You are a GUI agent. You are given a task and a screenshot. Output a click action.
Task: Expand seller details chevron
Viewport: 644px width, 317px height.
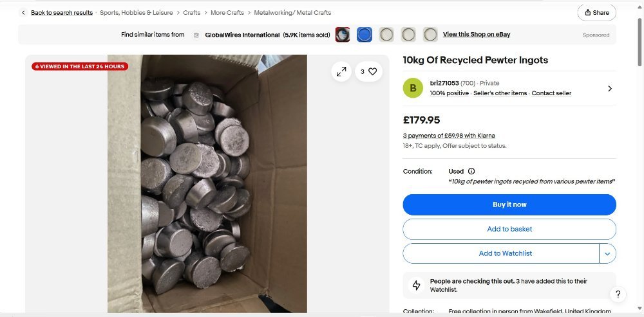click(609, 88)
